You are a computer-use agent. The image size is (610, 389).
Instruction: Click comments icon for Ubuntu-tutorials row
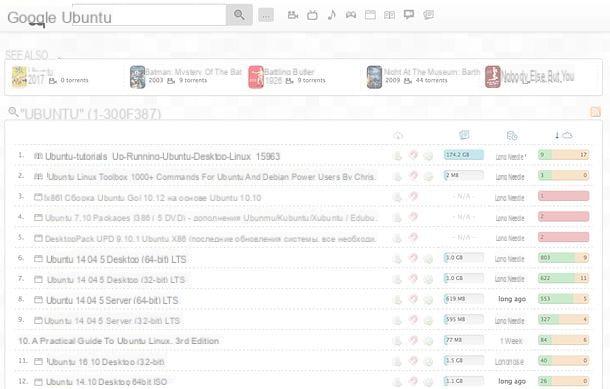point(428,156)
